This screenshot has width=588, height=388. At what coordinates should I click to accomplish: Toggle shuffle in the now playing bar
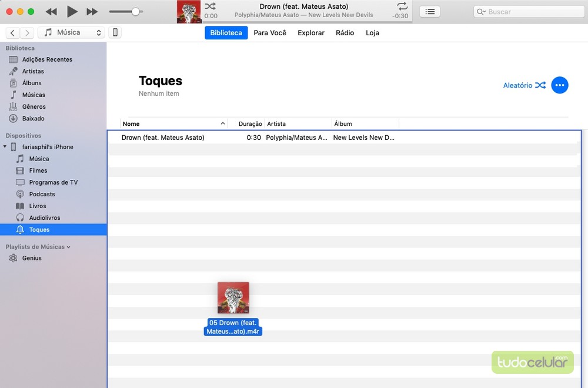(210, 6)
